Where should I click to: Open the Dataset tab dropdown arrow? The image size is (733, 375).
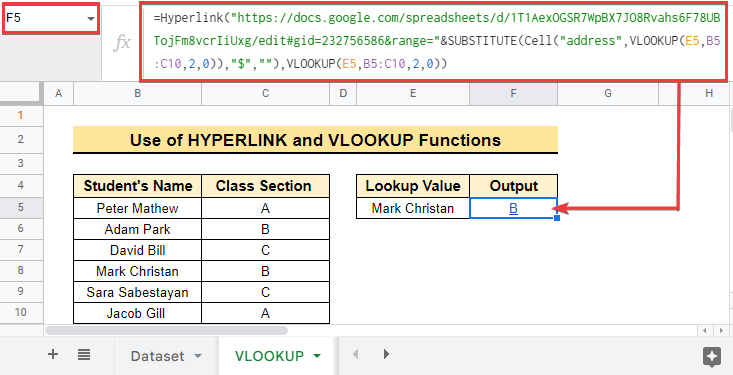[x=198, y=356]
